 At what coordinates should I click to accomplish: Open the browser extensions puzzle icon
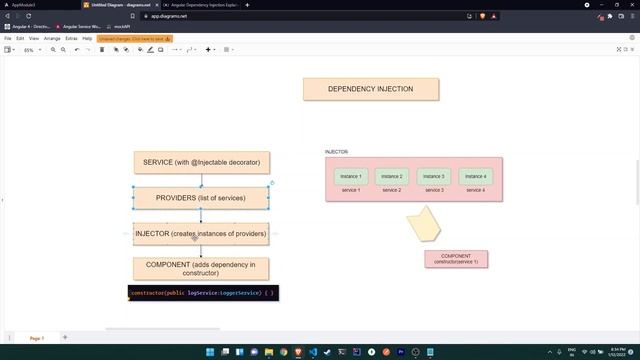pyautogui.click(x=610, y=16)
